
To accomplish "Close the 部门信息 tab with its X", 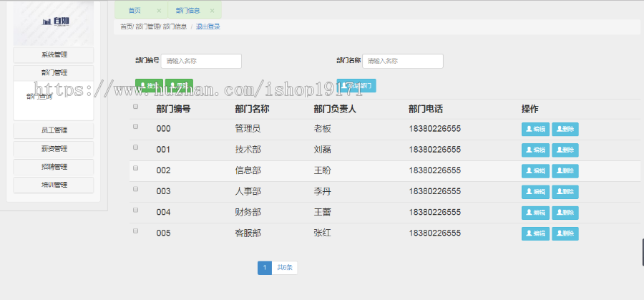I will click(x=212, y=11).
